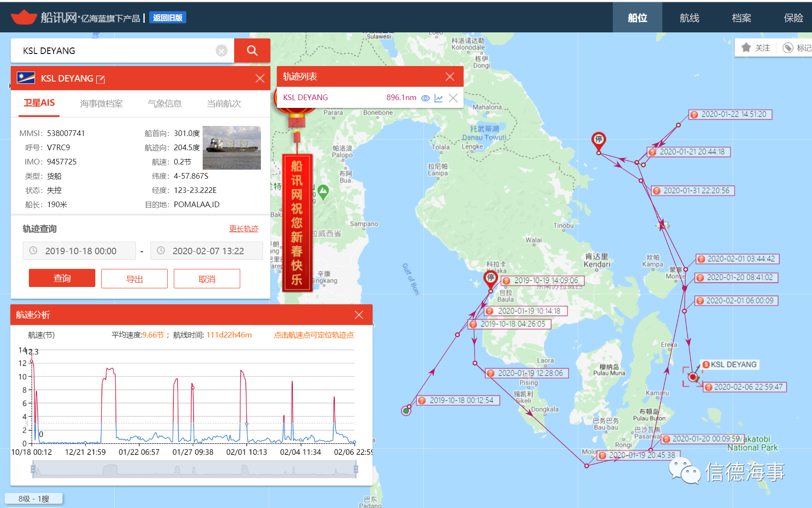
Task: Click track label 2020-02-01 06:00:09
Action: coord(737,301)
